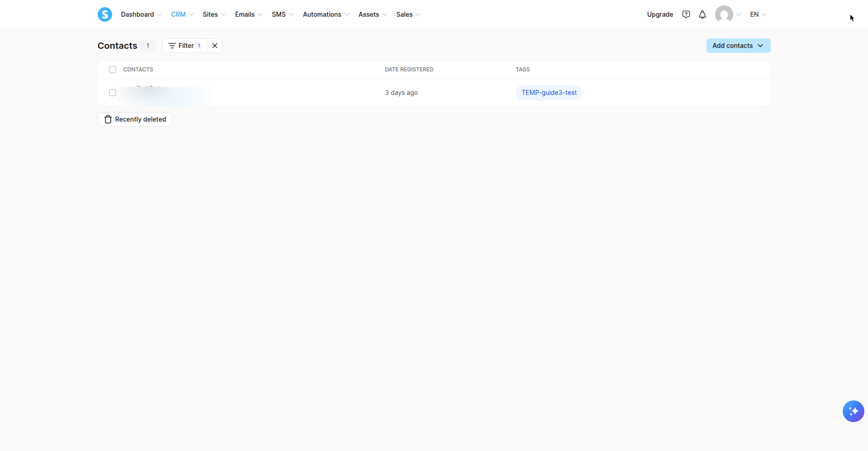Open the Sites dropdown menu
Image resolution: width=868 pixels, height=451 pixels.
(214, 14)
